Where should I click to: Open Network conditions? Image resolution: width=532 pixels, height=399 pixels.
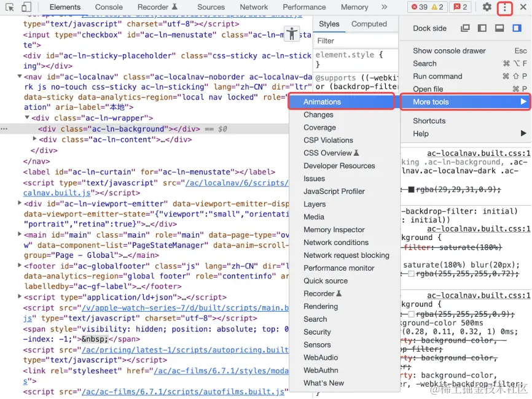coord(345,242)
